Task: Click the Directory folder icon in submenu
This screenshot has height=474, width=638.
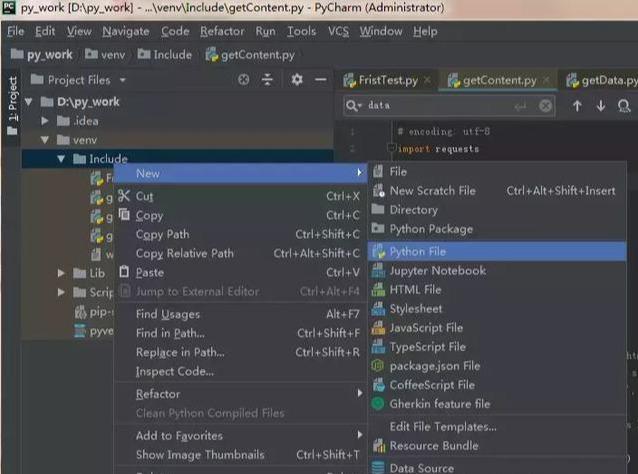Action: click(x=378, y=209)
